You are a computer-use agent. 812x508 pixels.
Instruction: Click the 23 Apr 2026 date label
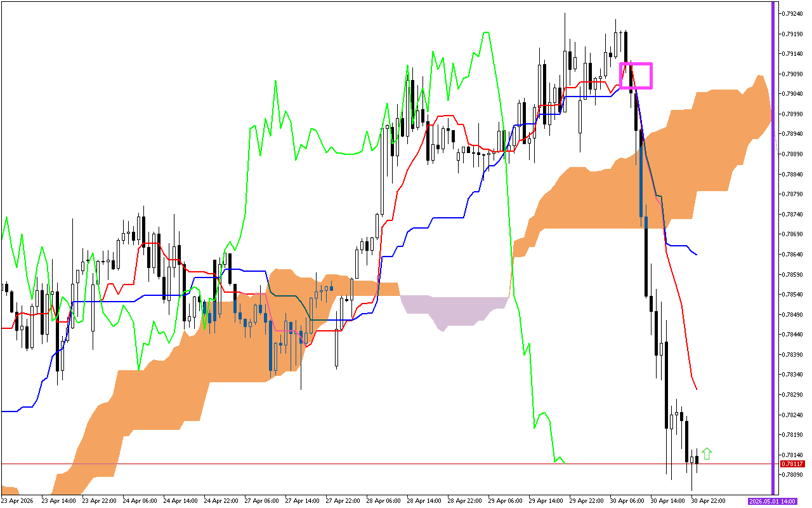click(x=18, y=501)
